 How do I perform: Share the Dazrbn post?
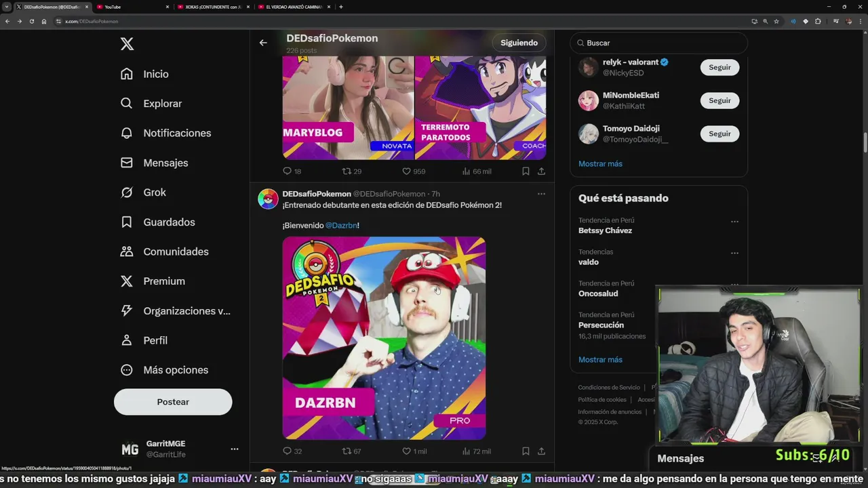pos(541,451)
